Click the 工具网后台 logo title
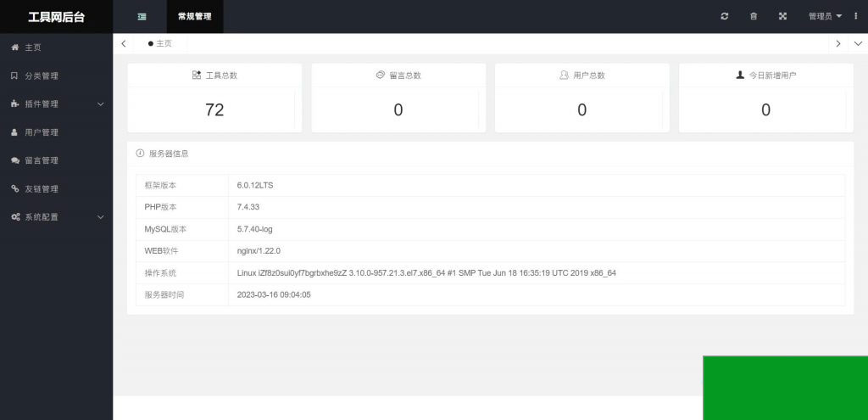Viewport: 868px width, 420px height. [x=57, y=17]
